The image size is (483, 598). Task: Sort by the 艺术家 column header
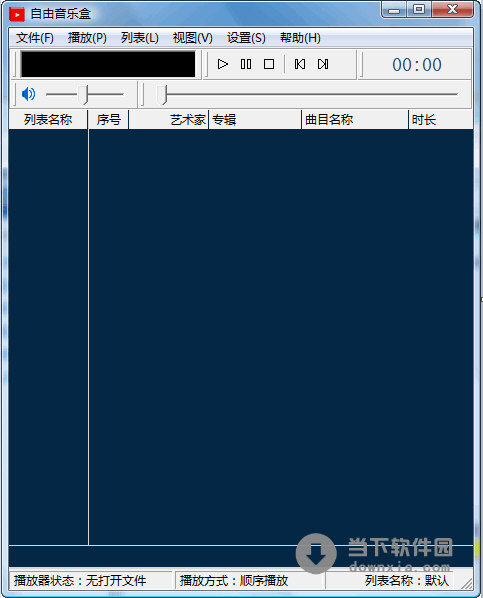169,120
